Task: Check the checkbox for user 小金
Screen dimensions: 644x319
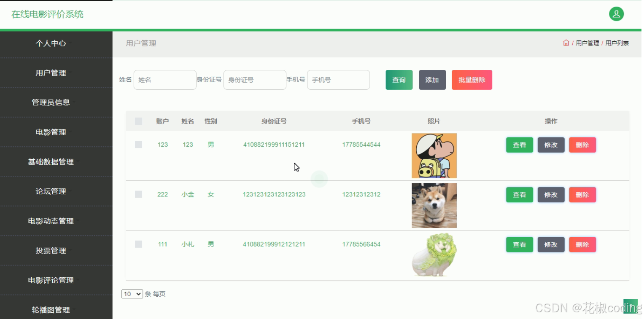Action: tap(138, 194)
